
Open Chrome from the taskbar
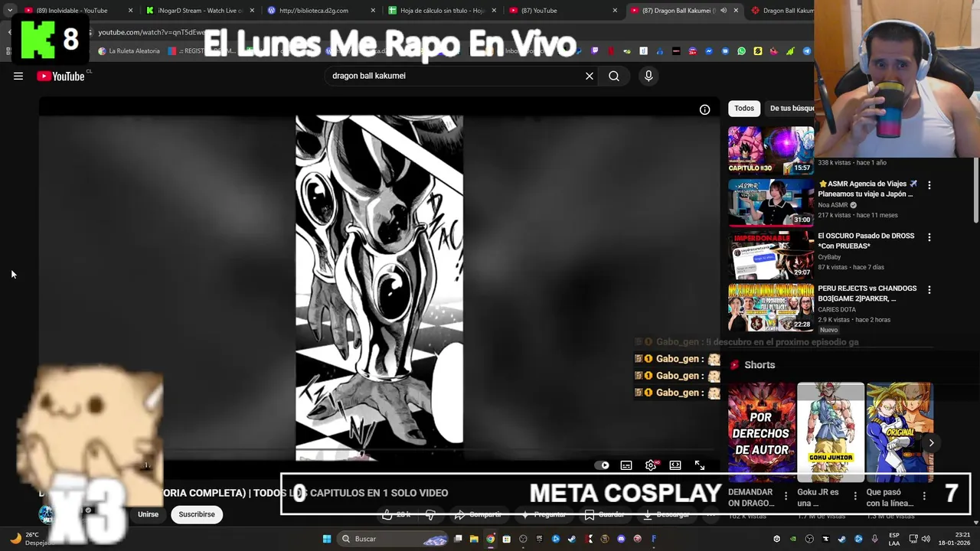490,539
